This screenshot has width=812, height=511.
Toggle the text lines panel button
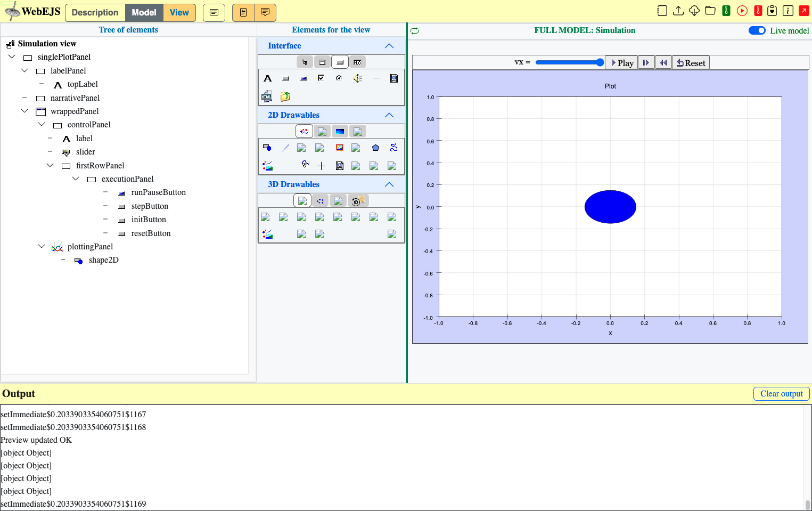(x=214, y=12)
